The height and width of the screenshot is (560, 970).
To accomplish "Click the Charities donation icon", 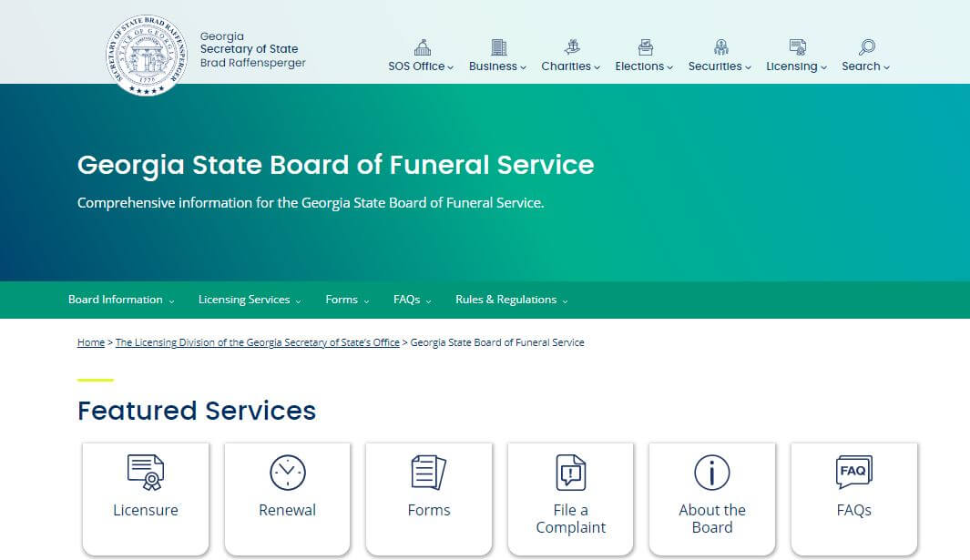I will [571, 46].
